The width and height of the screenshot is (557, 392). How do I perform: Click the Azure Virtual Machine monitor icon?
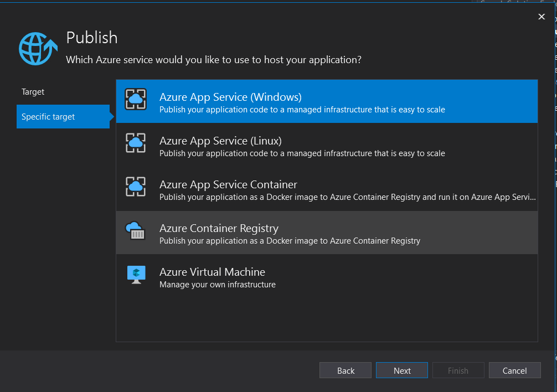click(136, 275)
